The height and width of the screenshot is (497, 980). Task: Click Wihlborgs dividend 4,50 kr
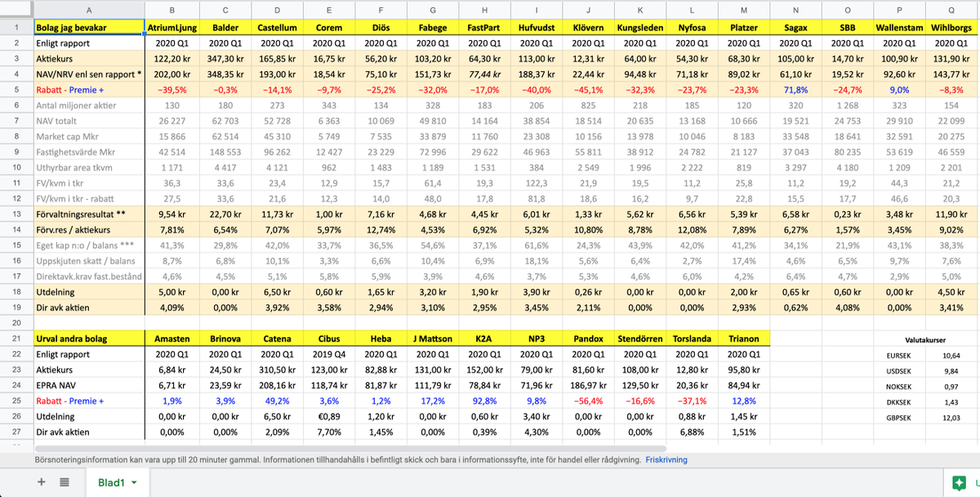pos(952,291)
